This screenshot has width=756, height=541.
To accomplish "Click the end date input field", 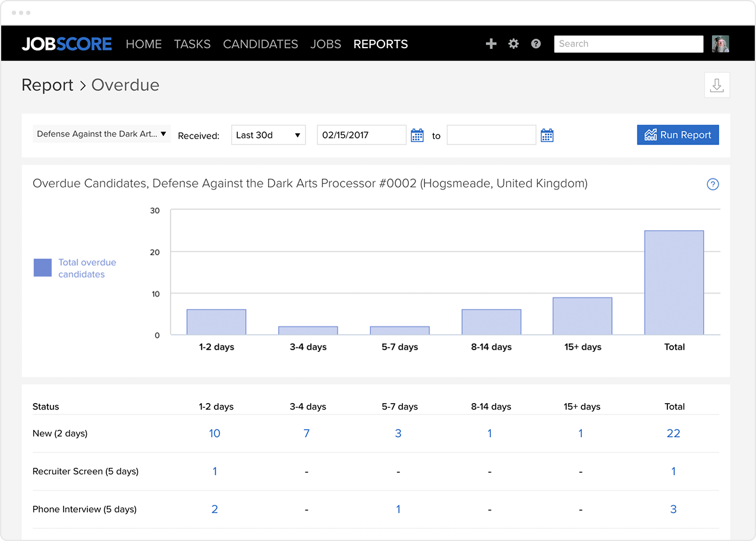I will 491,135.
